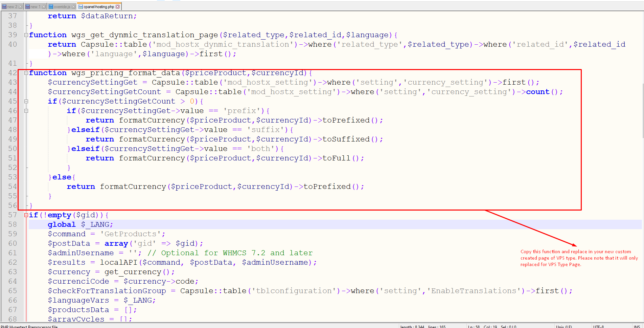Close the new 1 tab
Image resolution: width=644 pixels, height=328 pixels.
[44, 7]
